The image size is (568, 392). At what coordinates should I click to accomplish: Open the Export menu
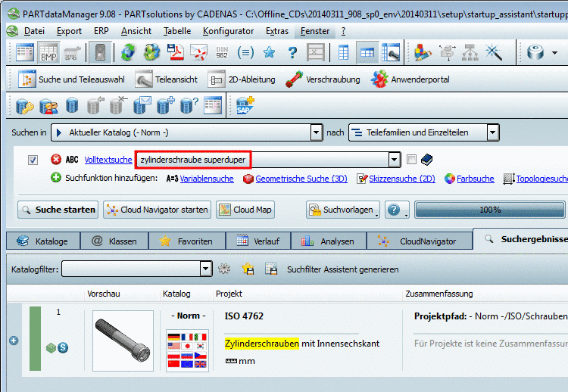(x=69, y=31)
